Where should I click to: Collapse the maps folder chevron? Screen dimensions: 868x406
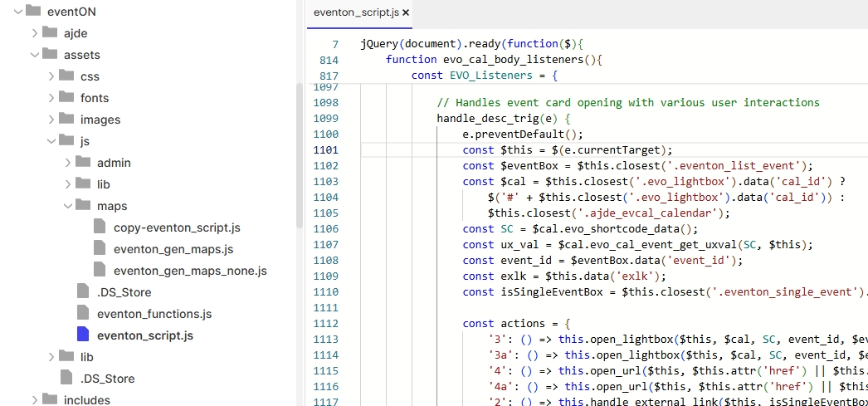point(68,206)
